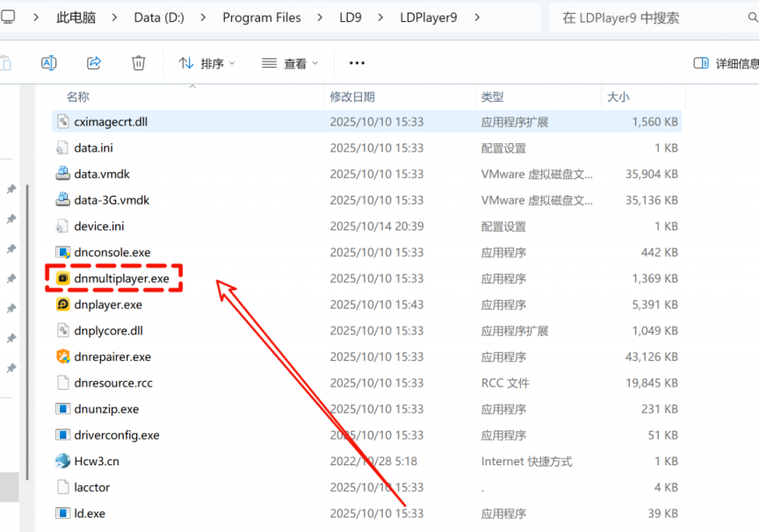Click the dnrepairer.exe file icon
Image resolution: width=759 pixels, height=532 pixels.
[x=63, y=356]
